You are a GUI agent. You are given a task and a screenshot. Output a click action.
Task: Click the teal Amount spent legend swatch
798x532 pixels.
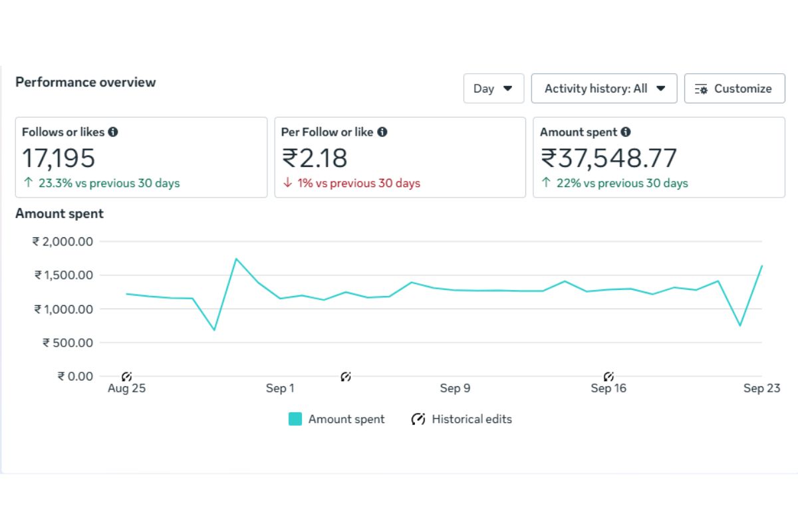point(295,419)
